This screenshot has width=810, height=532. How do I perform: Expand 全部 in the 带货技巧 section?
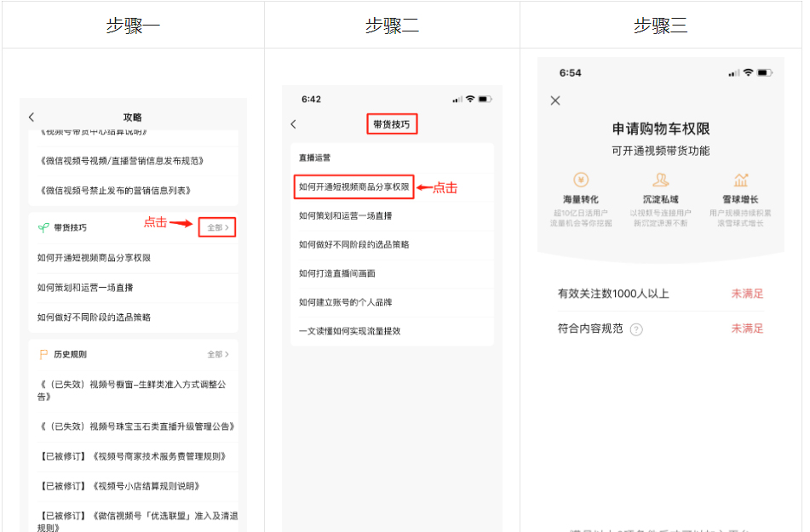[x=218, y=227]
